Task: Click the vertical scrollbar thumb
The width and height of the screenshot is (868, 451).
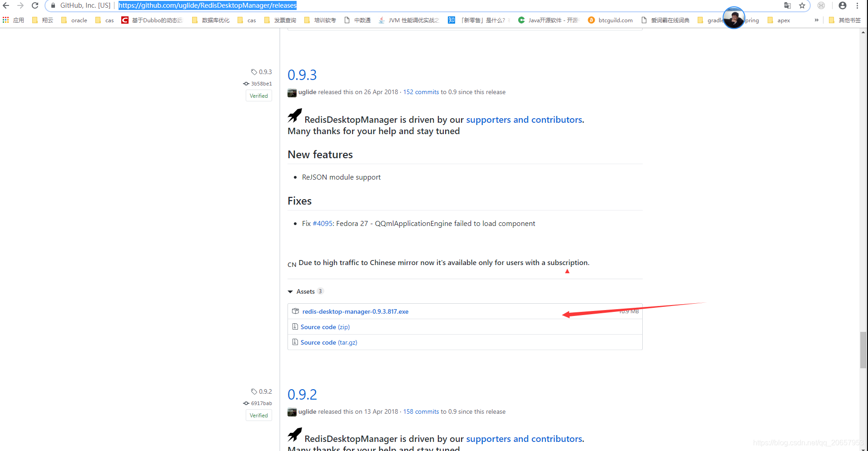Action: tap(863, 350)
